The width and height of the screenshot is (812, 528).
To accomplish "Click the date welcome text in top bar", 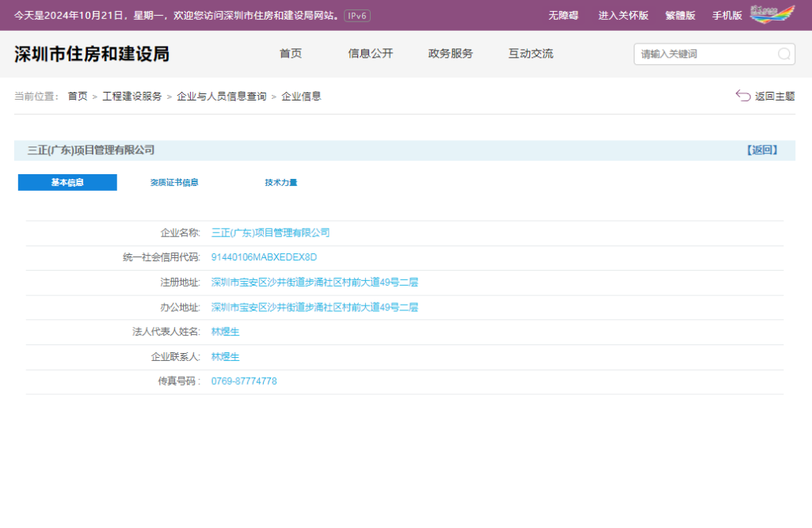I will (x=176, y=16).
